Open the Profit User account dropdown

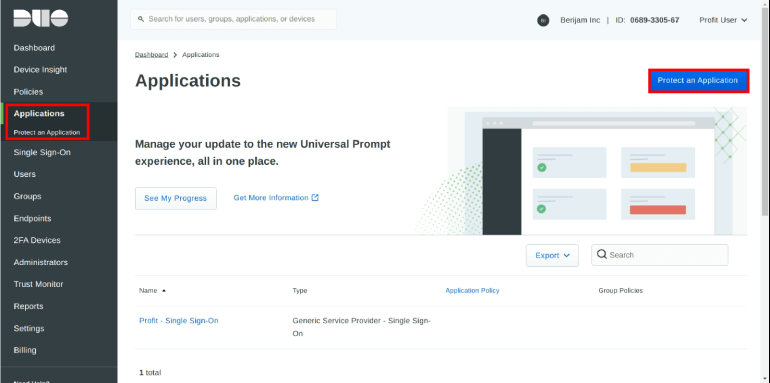[x=723, y=20]
